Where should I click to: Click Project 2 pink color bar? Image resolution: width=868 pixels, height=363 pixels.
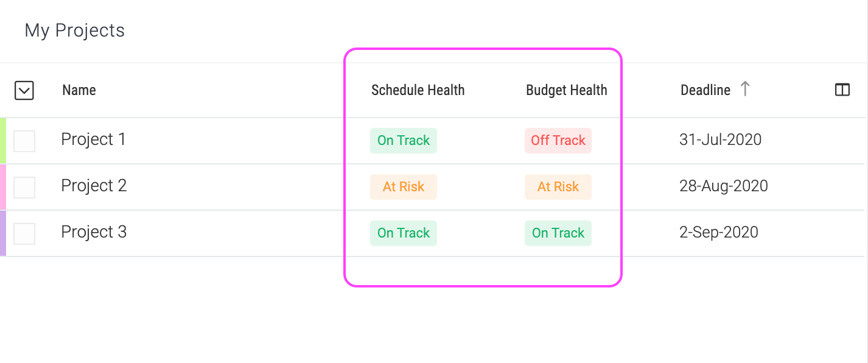(x=3, y=187)
